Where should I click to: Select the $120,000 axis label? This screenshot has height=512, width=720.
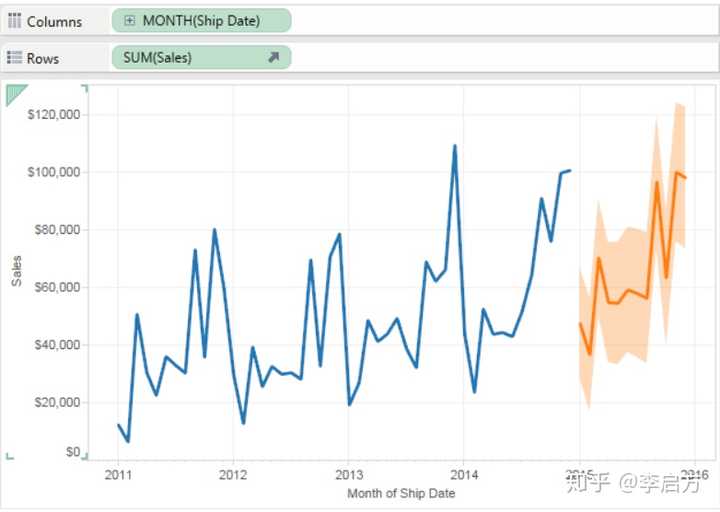[x=51, y=115]
